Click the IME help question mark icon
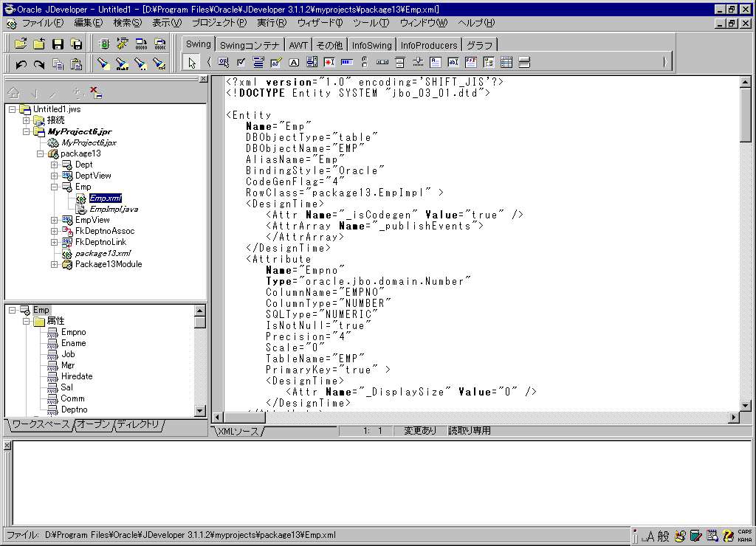The width and height of the screenshot is (756, 546). tap(728, 536)
